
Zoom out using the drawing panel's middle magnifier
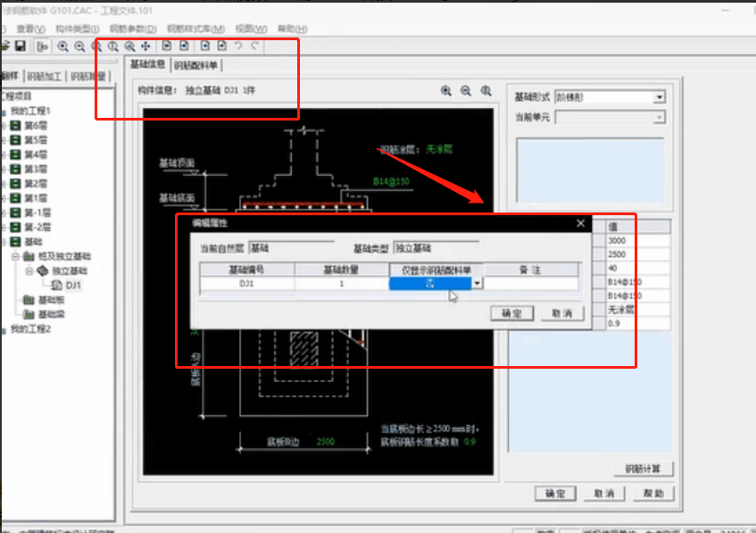466,91
